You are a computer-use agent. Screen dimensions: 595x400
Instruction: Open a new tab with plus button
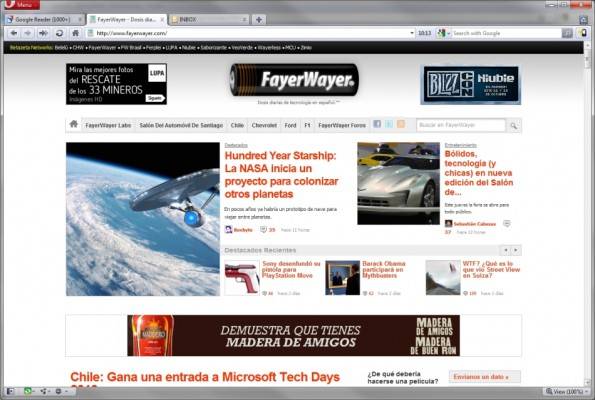coord(259,19)
